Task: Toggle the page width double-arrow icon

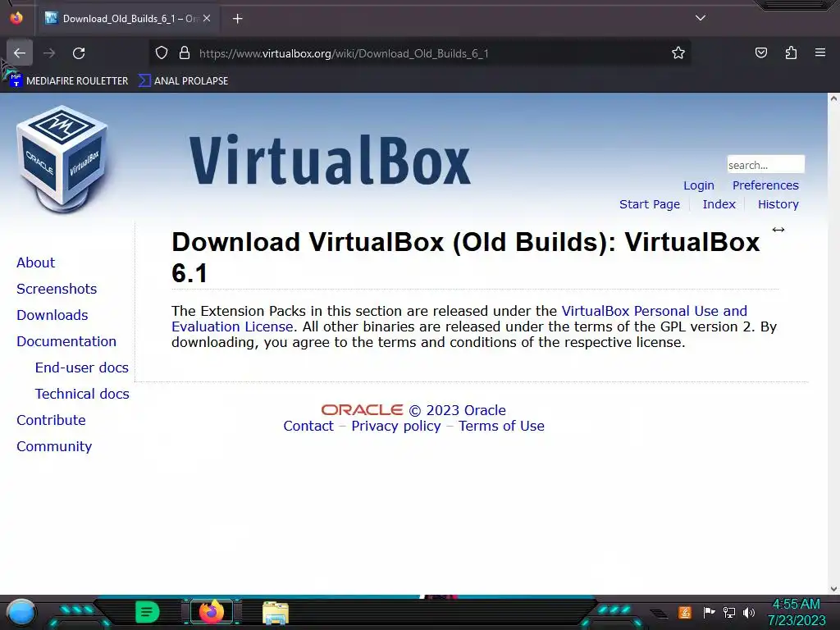Action: point(778,230)
